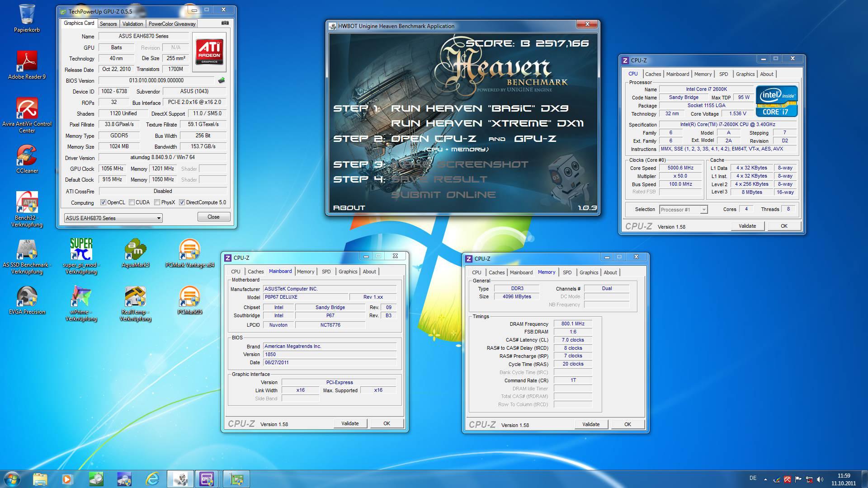Open Windows Media Player taskbar icon
Screen dimensions: 868x488
tap(67, 479)
